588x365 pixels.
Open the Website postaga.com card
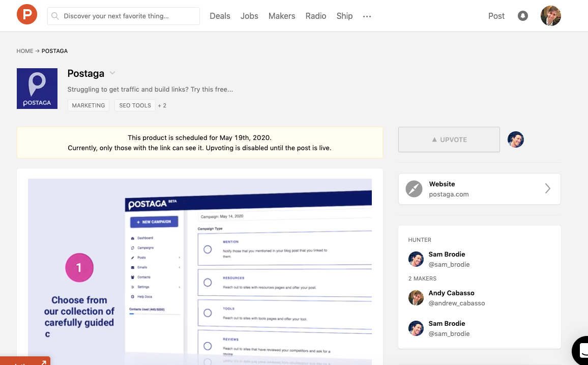(479, 189)
